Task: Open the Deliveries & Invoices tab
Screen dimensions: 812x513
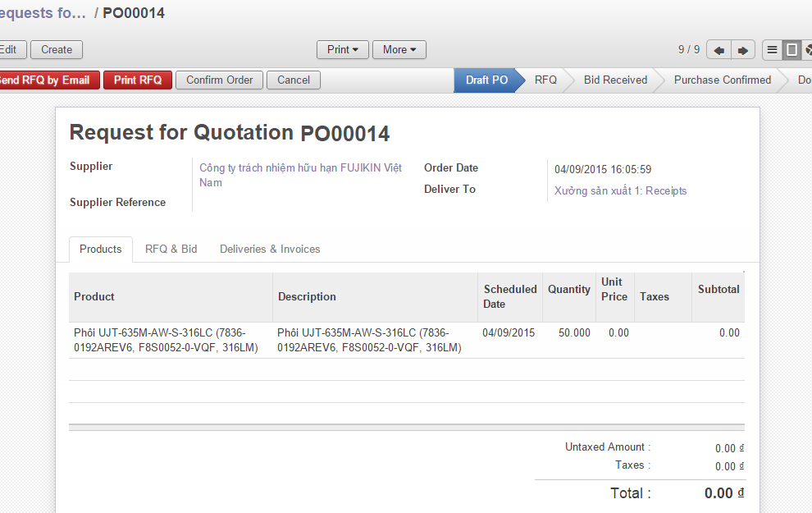Action: [x=270, y=249]
